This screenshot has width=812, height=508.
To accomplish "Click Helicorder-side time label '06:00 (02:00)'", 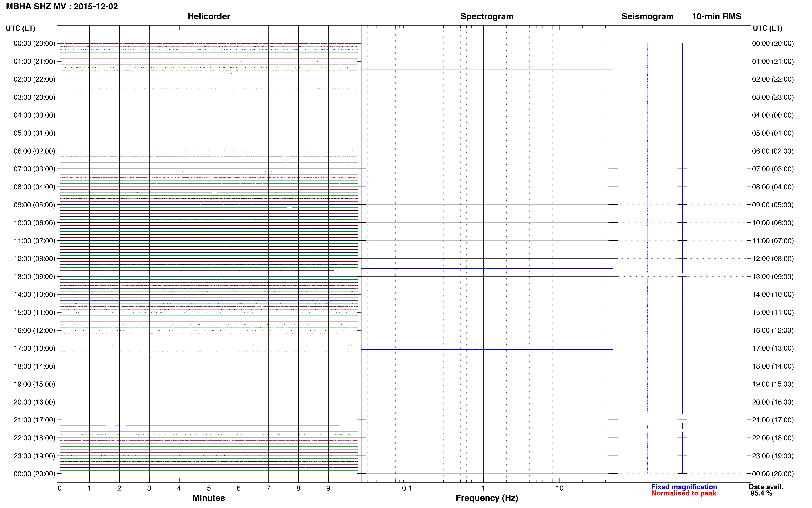I will [x=34, y=151].
